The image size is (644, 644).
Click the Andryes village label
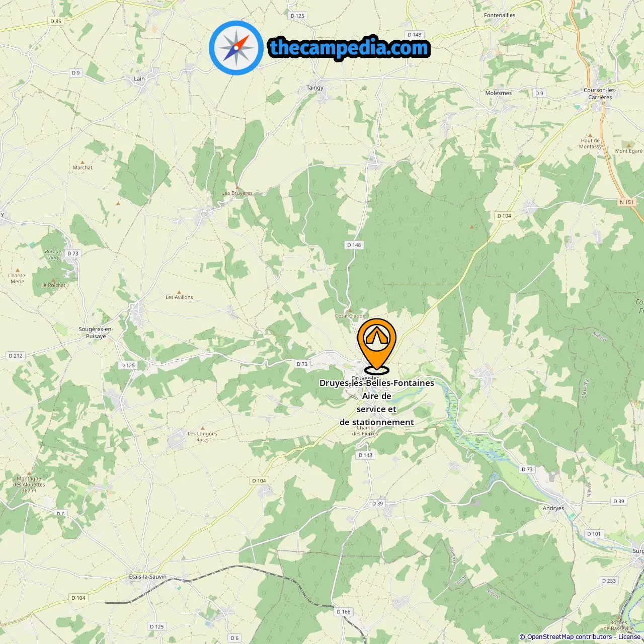click(x=553, y=508)
